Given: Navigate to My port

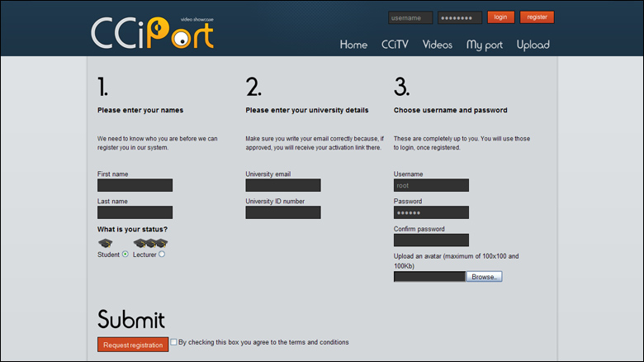Looking at the screenshot, I should pyautogui.click(x=484, y=45).
